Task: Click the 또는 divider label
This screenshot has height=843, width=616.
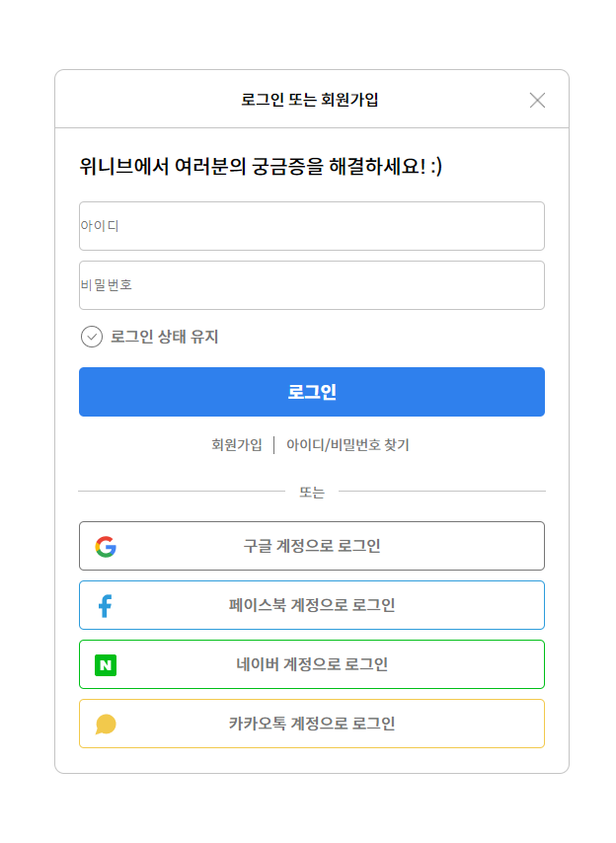Action: (312, 491)
